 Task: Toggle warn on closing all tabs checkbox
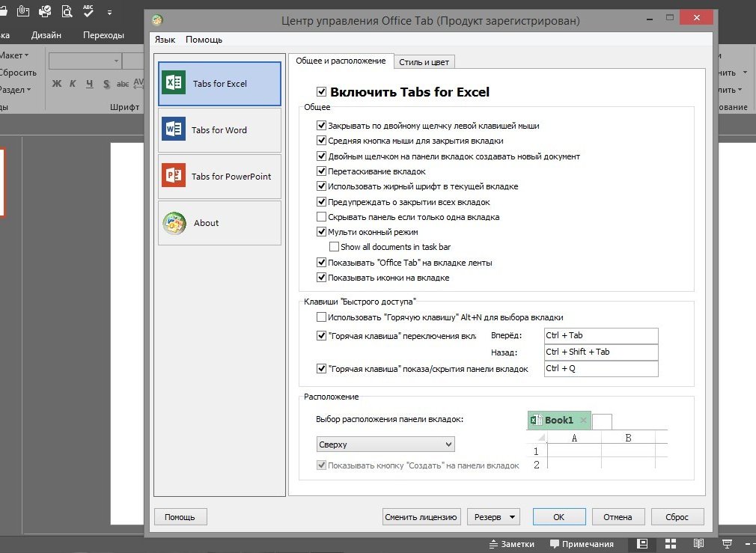point(322,201)
